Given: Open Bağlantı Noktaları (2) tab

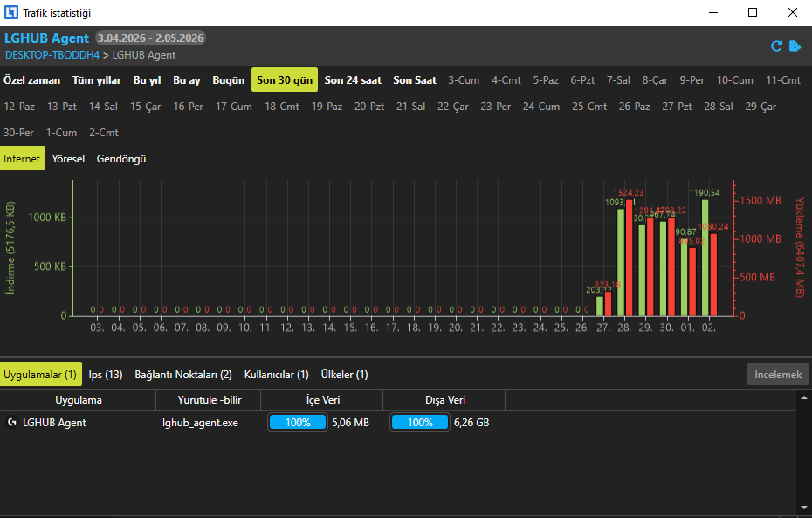Looking at the screenshot, I should pos(183,374).
